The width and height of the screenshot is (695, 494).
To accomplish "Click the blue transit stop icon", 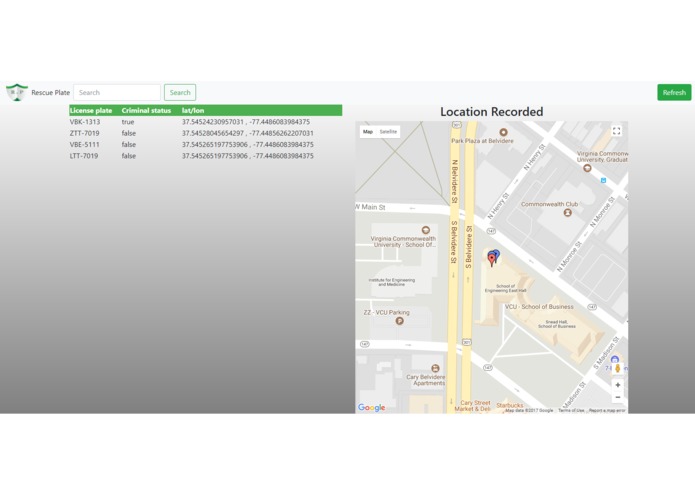I will point(603,180).
